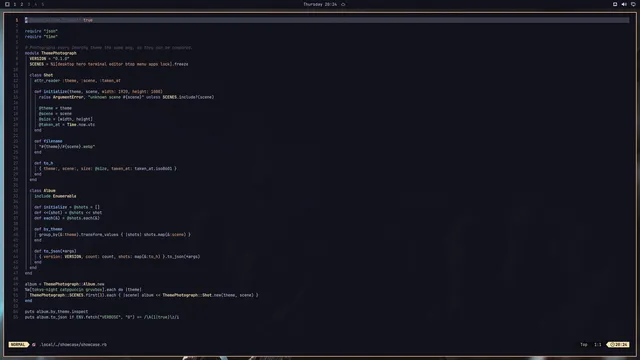The width and height of the screenshot is (640, 360).
Task: Click the attr_reader line
Action: pyautogui.click(x=78, y=80)
